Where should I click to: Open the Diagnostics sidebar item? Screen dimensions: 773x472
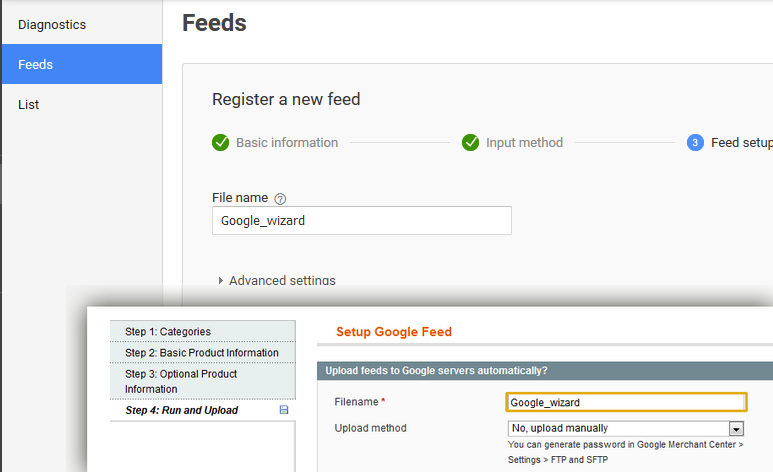(x=52, y=24)
